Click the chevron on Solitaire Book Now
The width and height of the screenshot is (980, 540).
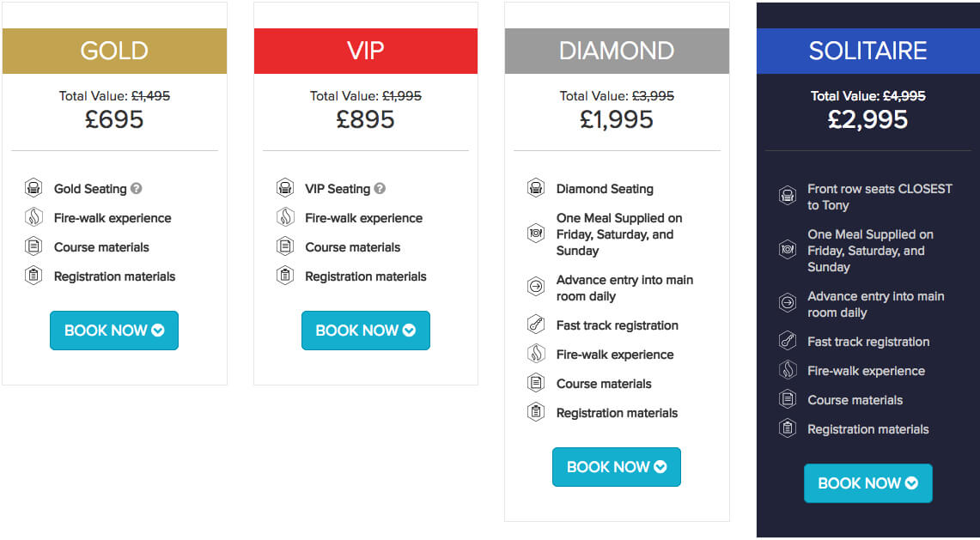tap(912, 483)
